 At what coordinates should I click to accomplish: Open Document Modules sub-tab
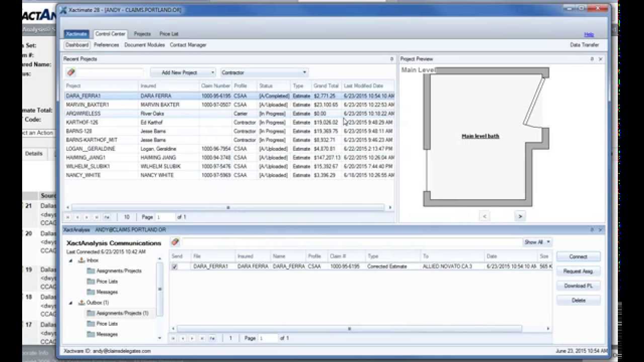click(144, 45)
